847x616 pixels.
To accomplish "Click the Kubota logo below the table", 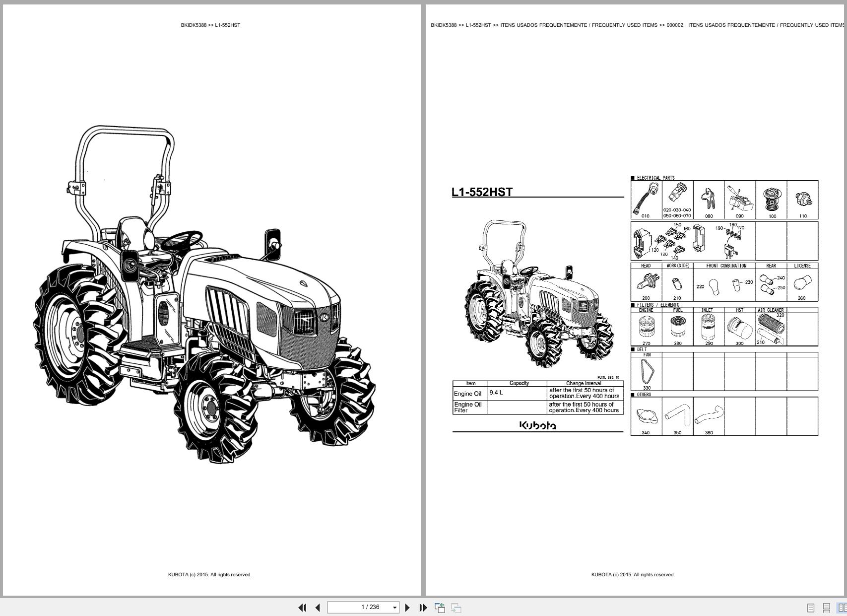I will click(537, 425).
